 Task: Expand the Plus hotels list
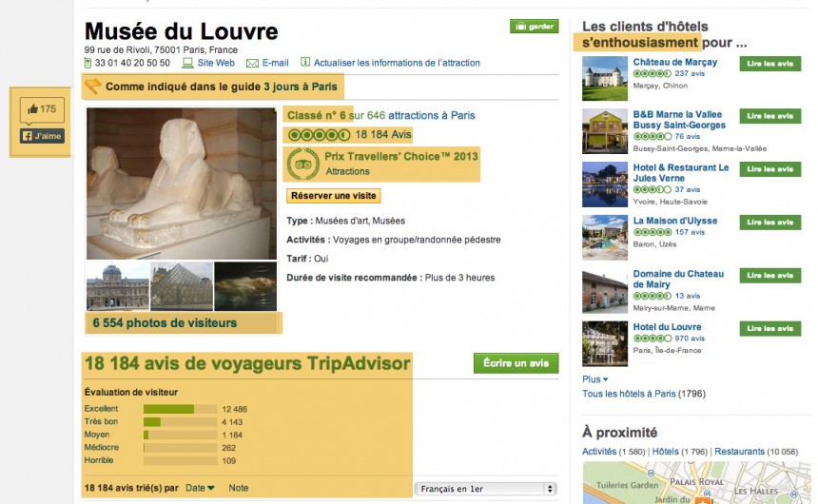[x=594, y=379]
